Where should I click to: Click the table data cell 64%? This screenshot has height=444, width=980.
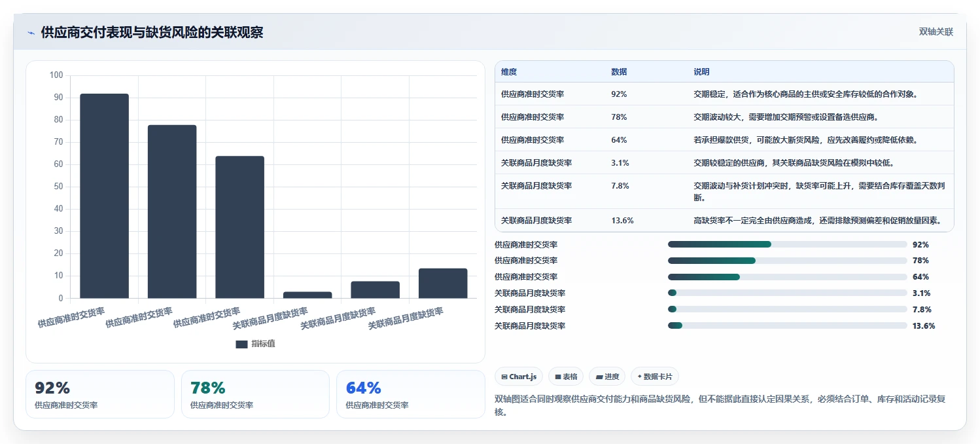point(619,140)
